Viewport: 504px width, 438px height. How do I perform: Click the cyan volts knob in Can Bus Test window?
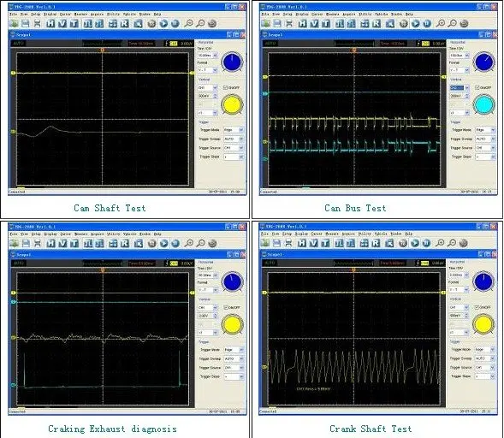(483, 104)
